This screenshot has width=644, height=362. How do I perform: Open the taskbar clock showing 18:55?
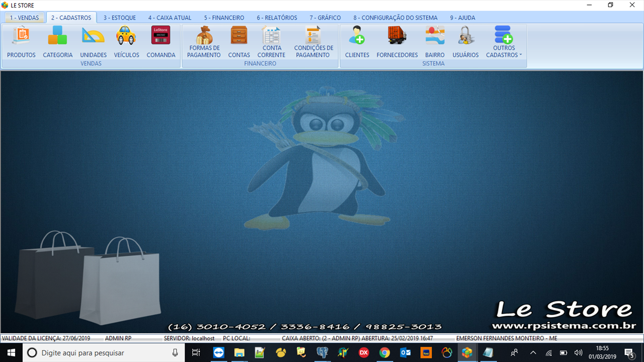pos(602,352)
